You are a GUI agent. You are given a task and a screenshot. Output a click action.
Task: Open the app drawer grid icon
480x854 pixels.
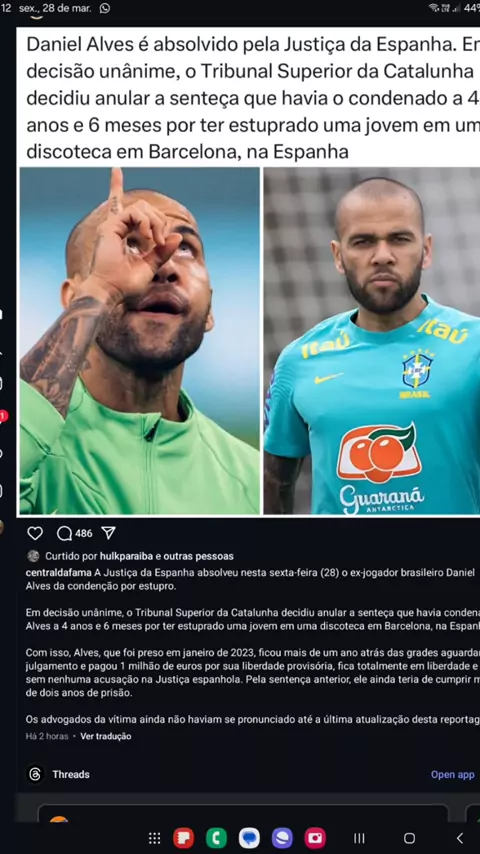(x=155, y=838)
